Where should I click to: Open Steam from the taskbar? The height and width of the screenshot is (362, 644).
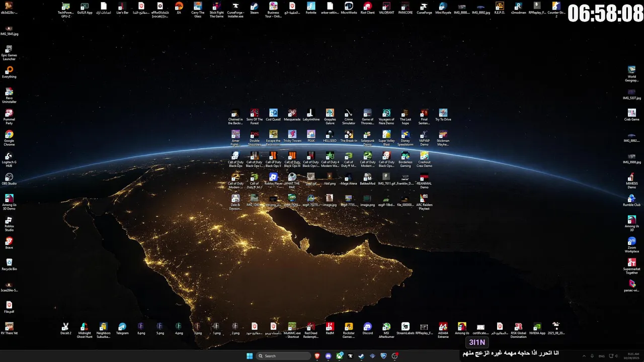click(361, 356)
